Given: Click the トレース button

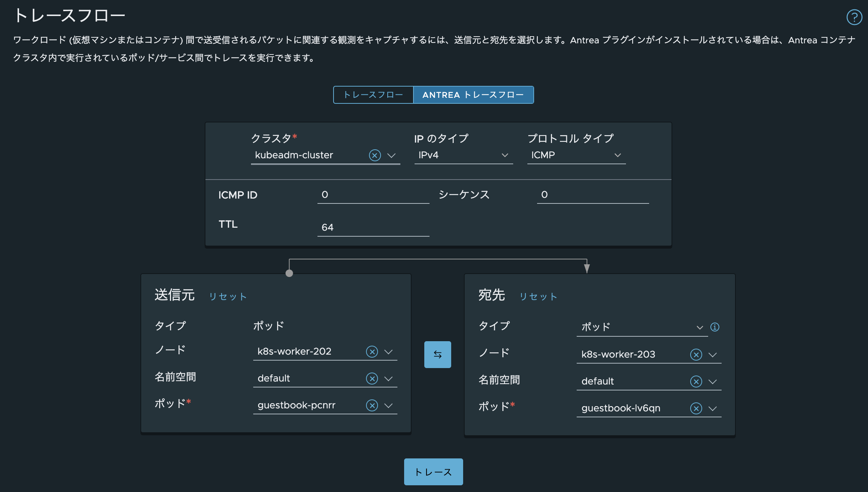Looking at the screenshot, I should (433, 472).
